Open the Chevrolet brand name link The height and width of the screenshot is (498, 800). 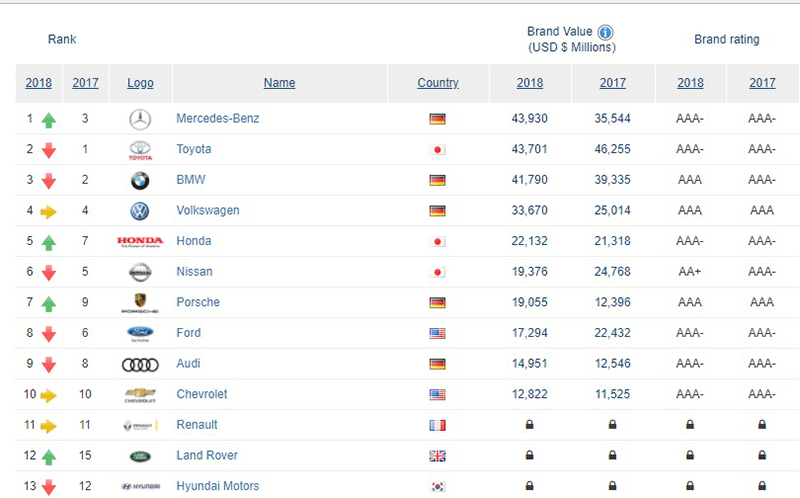pos(203,394)
